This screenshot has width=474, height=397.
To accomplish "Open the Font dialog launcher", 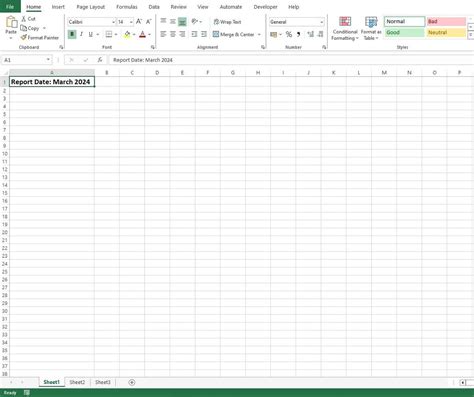I will point(153,47).
